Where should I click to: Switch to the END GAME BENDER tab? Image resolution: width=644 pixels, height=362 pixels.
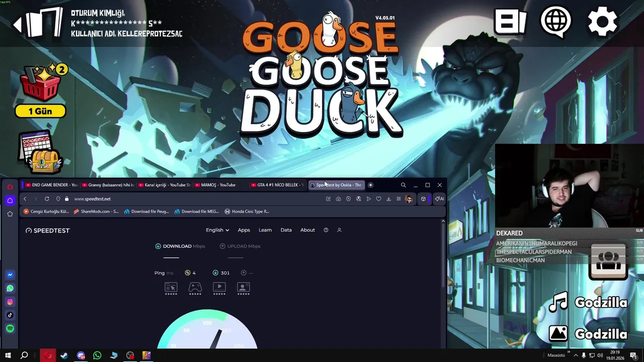[51, 185]
